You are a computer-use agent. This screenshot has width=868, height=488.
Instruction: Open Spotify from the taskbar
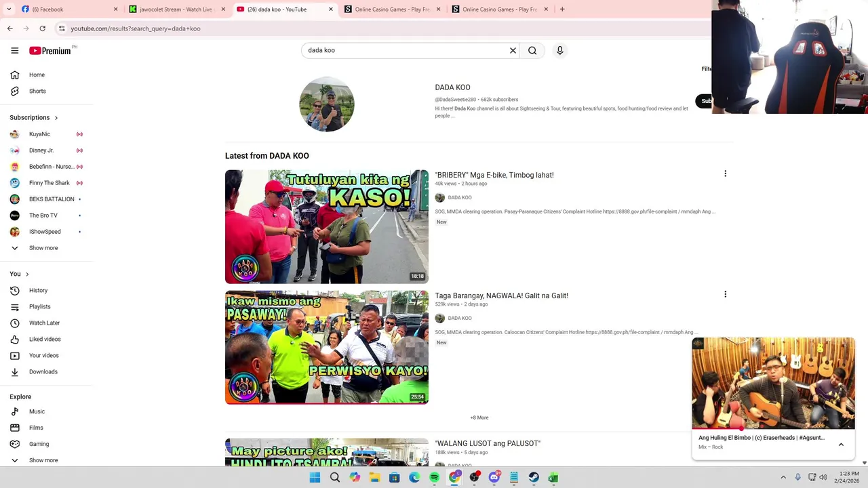click(x=434, y=477)
